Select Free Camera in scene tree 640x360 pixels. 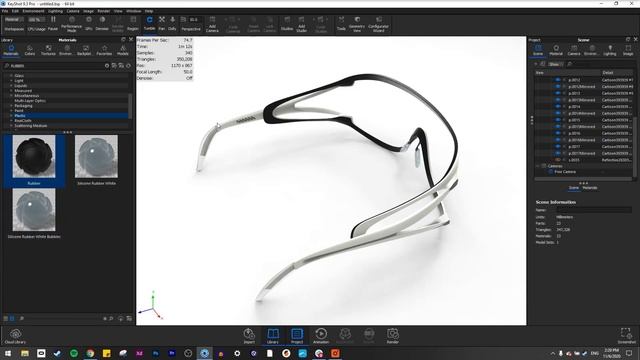[565, 172]
